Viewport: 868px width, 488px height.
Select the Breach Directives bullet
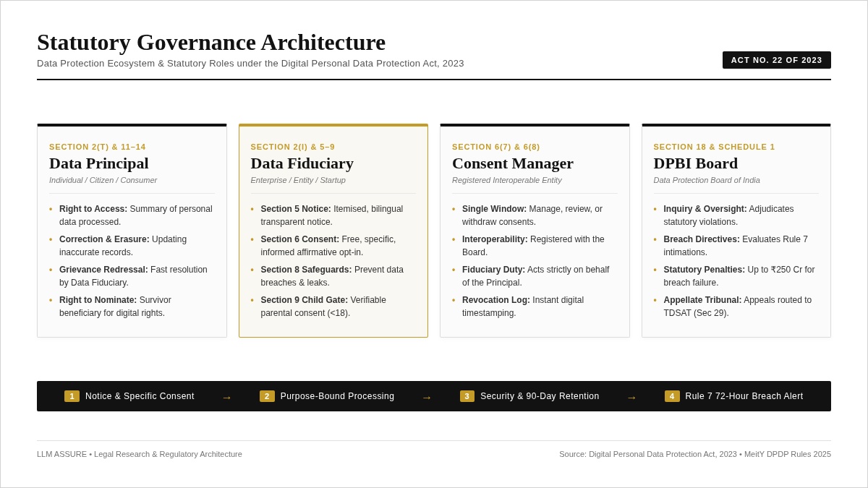(736, 246)
